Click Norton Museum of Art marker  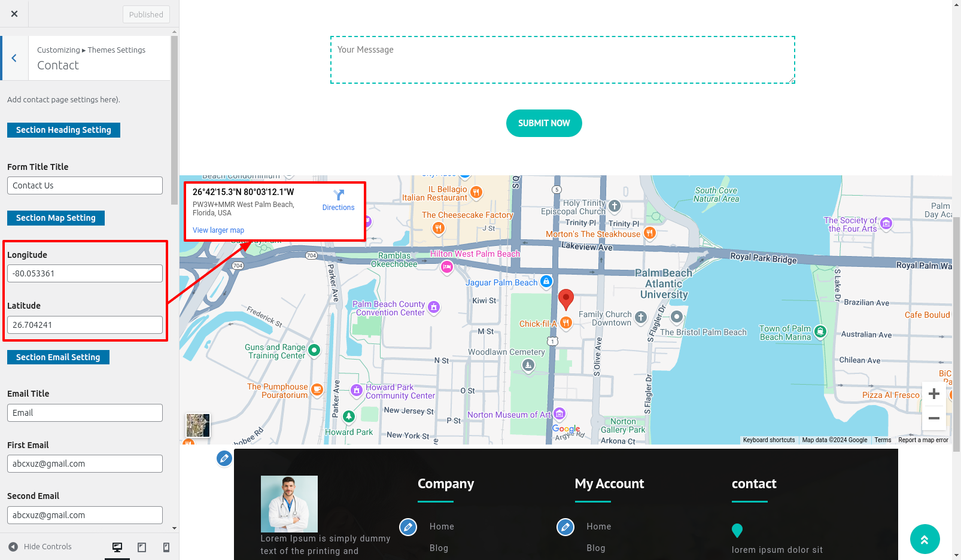coord(559,413)
